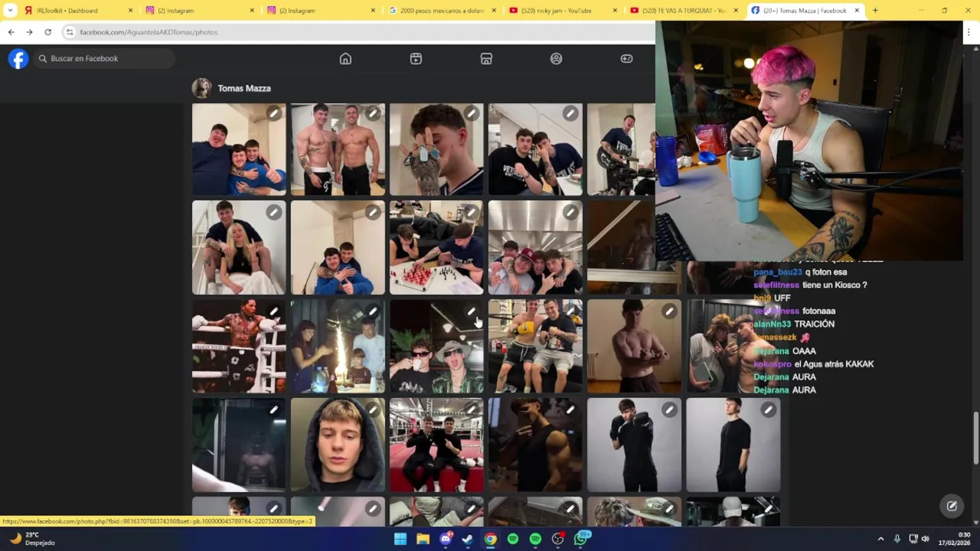Close the nicky jam YouTube tab
Screen dimensions: 980x551
pos(615,11)
